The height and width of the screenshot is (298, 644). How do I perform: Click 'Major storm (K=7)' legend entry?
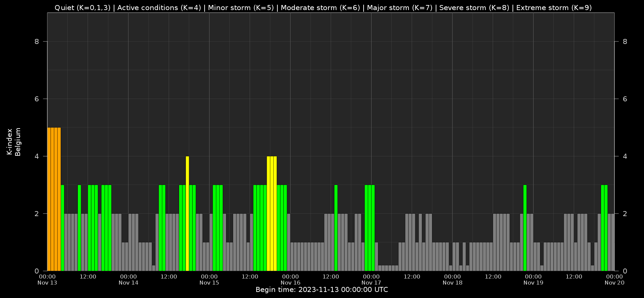click(x=400, y=8)
